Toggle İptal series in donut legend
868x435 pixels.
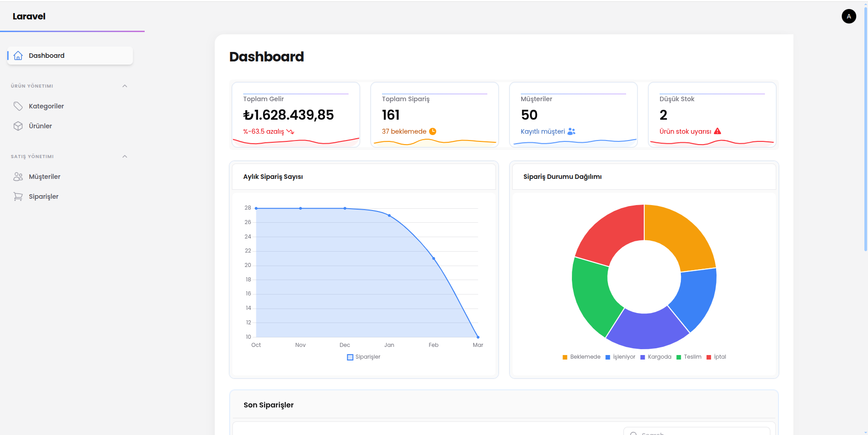point(716,357)
